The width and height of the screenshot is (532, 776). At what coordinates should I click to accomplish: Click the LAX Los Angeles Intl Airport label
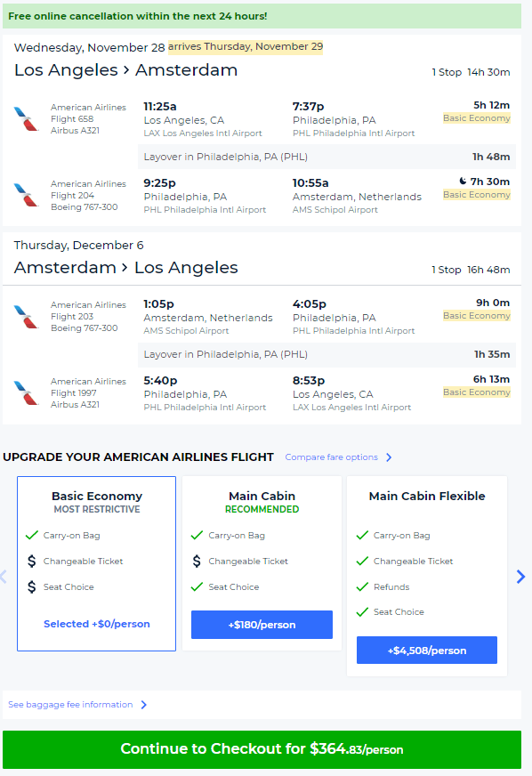point(196,133)
